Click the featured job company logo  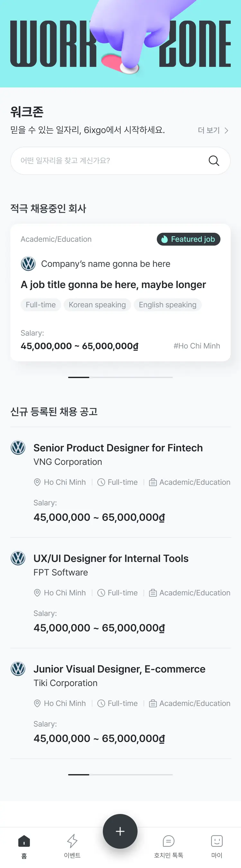[28, 264]
